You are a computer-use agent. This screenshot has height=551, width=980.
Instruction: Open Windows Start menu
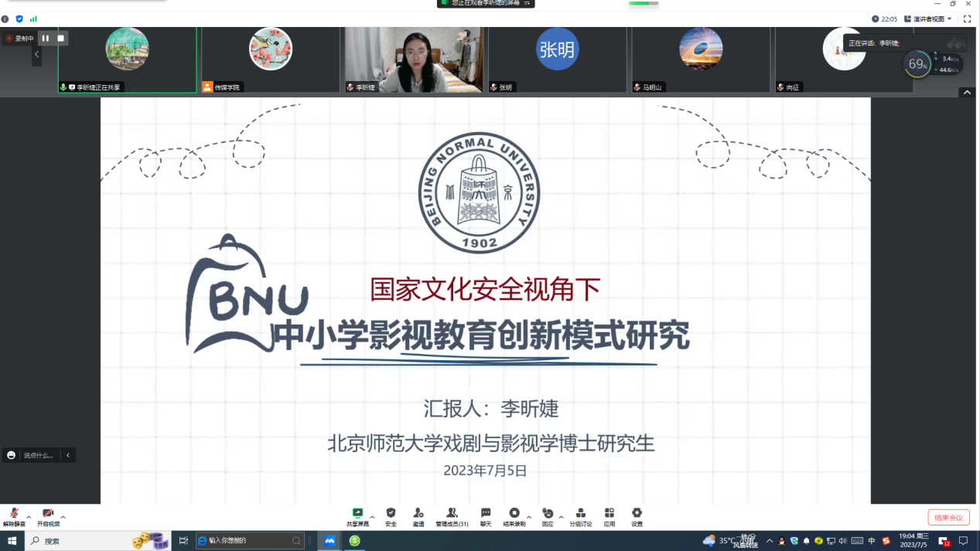[x=12, y=541]
